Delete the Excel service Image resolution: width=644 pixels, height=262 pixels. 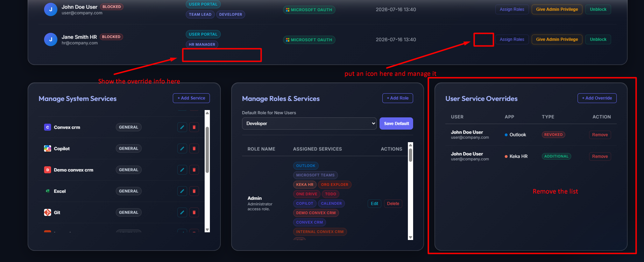tap(194, 191)
